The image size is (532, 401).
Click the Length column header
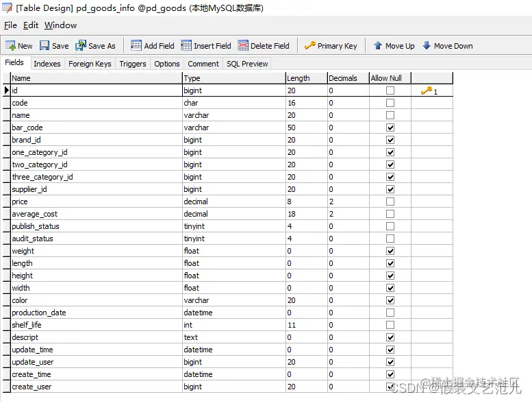click(x=307, y=78)
